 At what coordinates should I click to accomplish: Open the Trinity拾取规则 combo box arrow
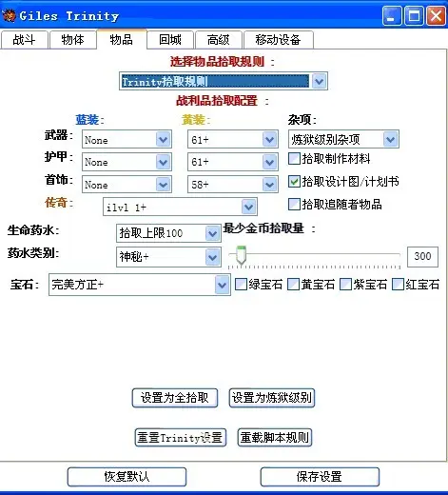tap(319, 81)
